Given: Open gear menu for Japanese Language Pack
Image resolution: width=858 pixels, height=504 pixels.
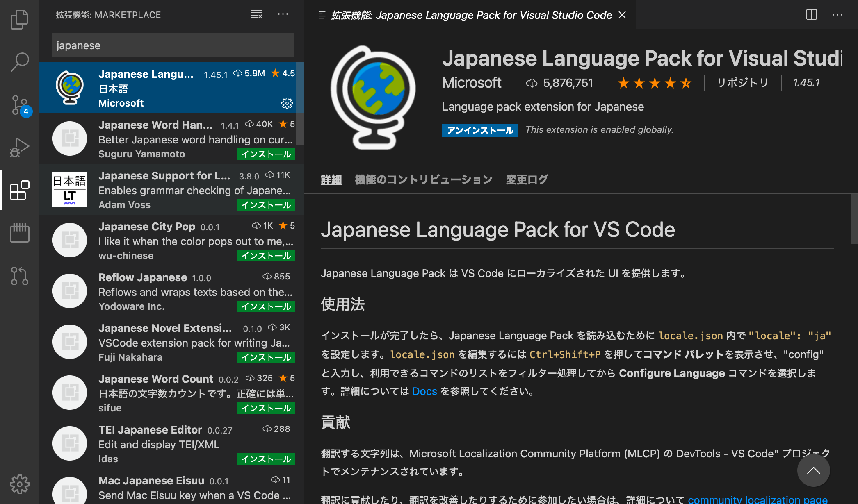Looking at the screenshot, I should click(287, 103).
